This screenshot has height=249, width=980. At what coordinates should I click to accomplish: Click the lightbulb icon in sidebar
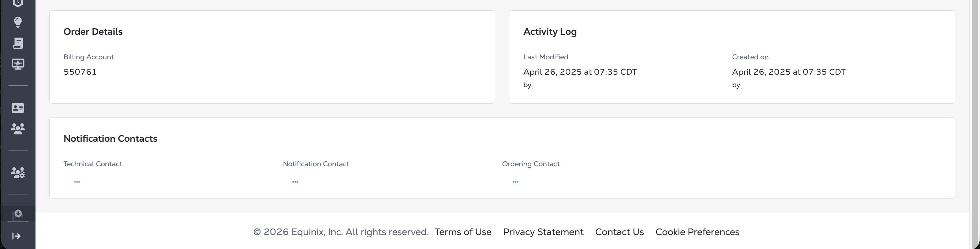(18, 22)
